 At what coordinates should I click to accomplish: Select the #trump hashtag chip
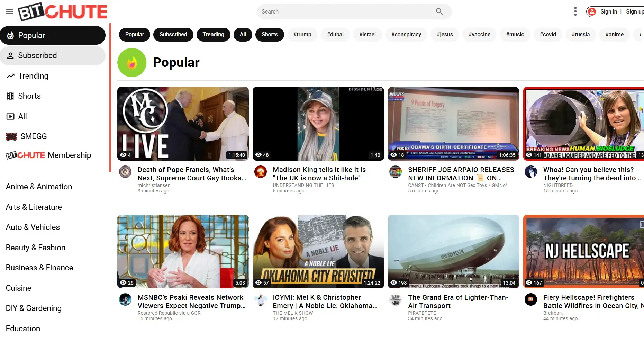[x=302, y=35]
